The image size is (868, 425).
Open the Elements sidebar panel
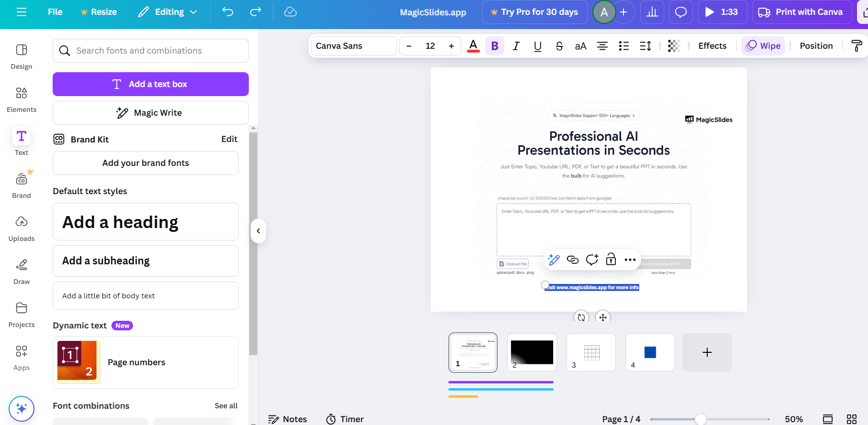click(x=22, y=99)
